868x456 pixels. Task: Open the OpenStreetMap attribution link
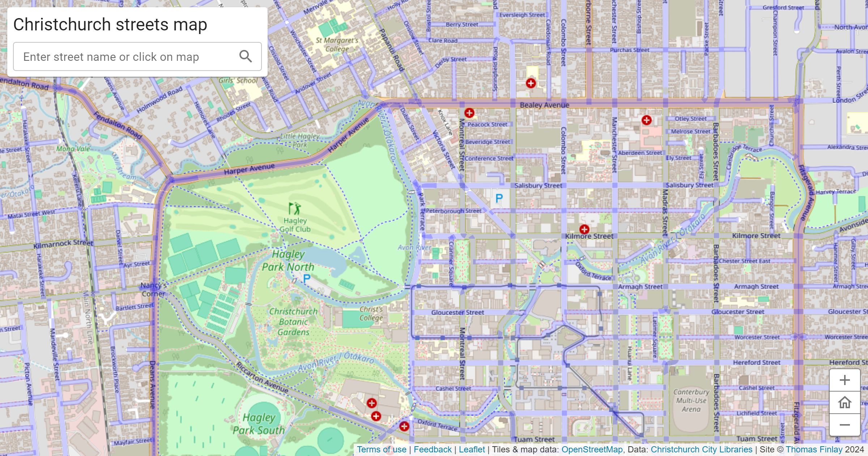592,449
